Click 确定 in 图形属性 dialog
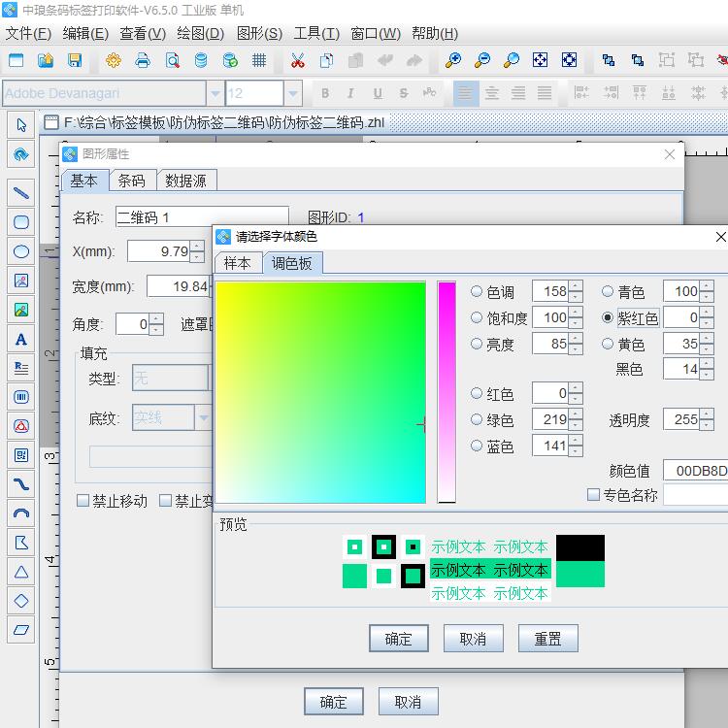 [333, 702]
